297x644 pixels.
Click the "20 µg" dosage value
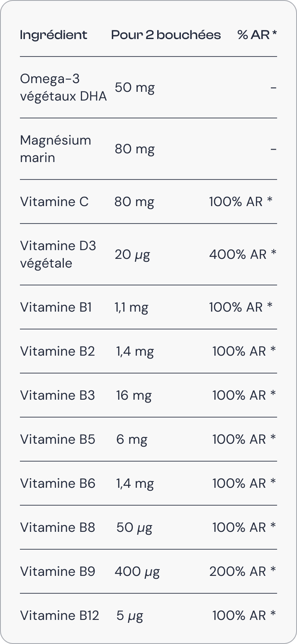tap(132, 254)
